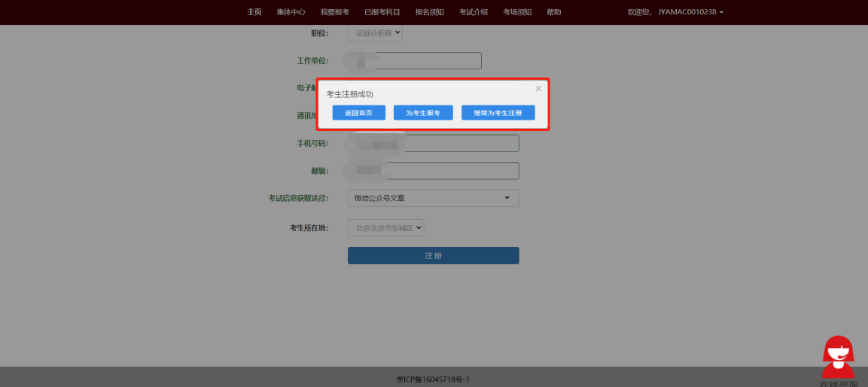
Task: Click the 帮助 menu item
Action: (x=553, y=12)
